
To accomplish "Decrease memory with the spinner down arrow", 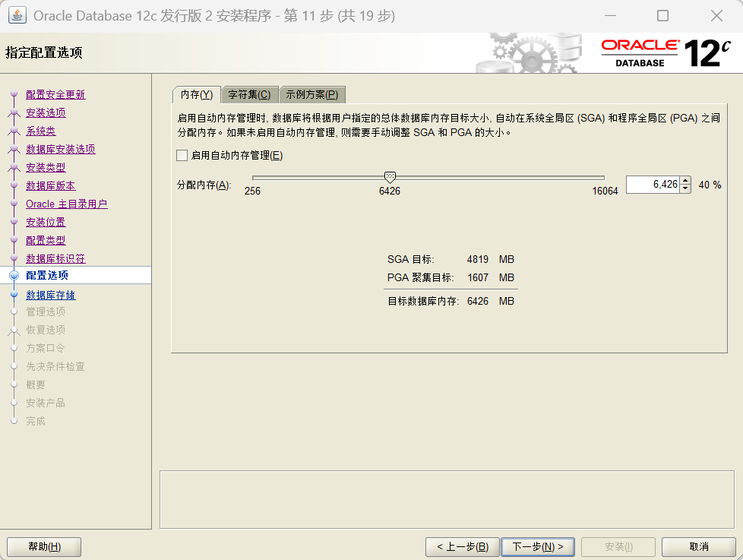I will [x=685, y=188].
